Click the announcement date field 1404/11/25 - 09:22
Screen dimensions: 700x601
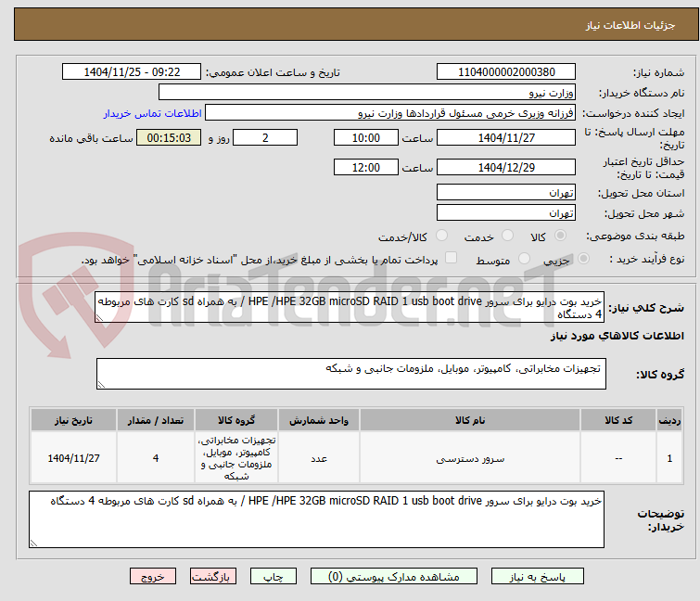132,72
